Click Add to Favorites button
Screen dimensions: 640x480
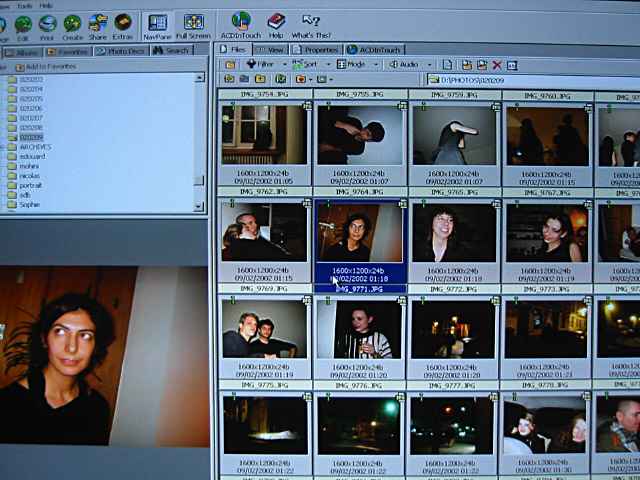coord(46,67)
